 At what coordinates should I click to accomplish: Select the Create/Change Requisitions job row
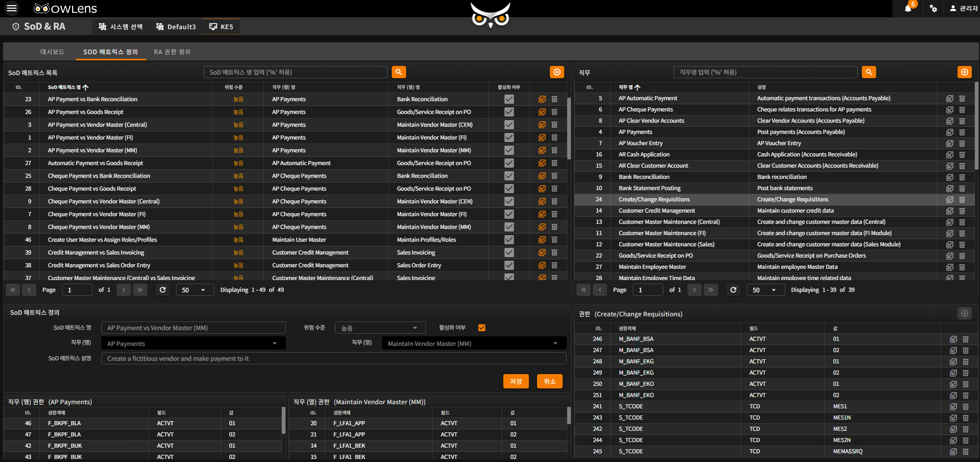coord(774,199)
